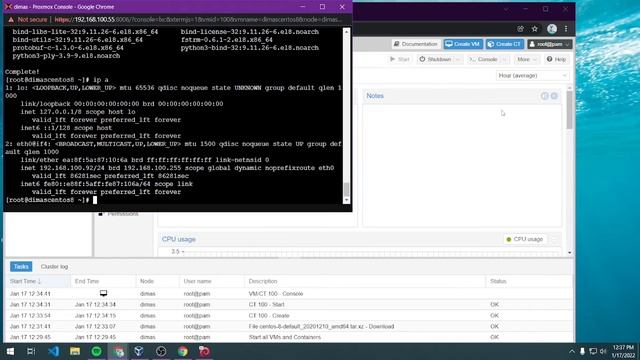Click the grayed Start button
This screenshot has height=360, width=640.
(400, 59)
